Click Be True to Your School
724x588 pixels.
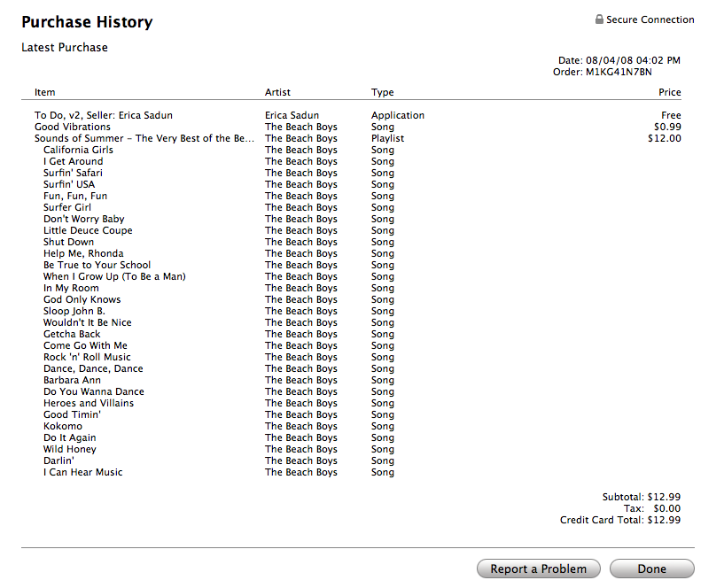97,265
